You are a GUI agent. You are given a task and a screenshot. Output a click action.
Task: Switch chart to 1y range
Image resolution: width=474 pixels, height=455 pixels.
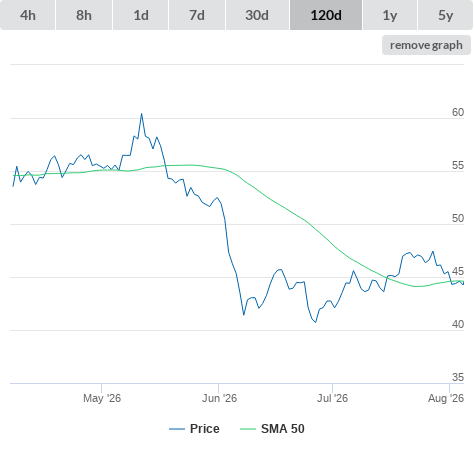390,15
